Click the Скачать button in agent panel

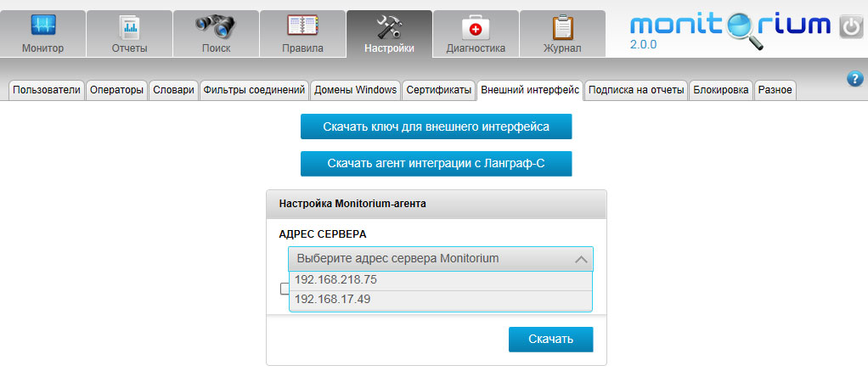(551, 340)
